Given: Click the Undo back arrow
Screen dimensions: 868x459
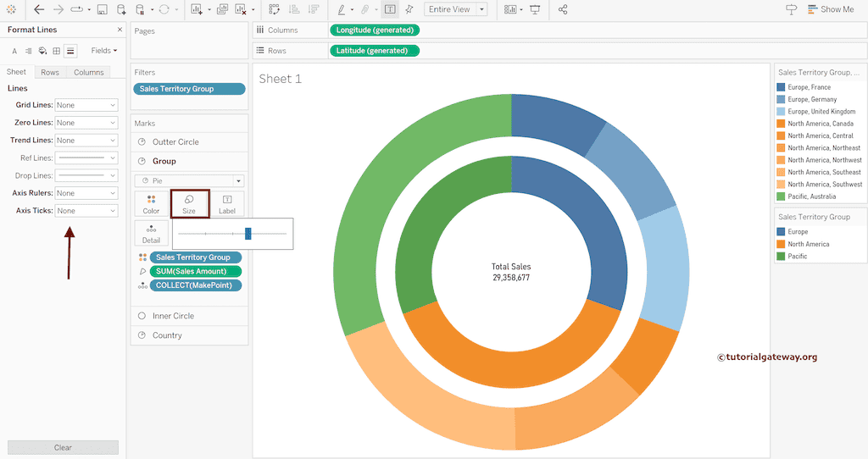Looking at the screenshot, I should [39, 9].
